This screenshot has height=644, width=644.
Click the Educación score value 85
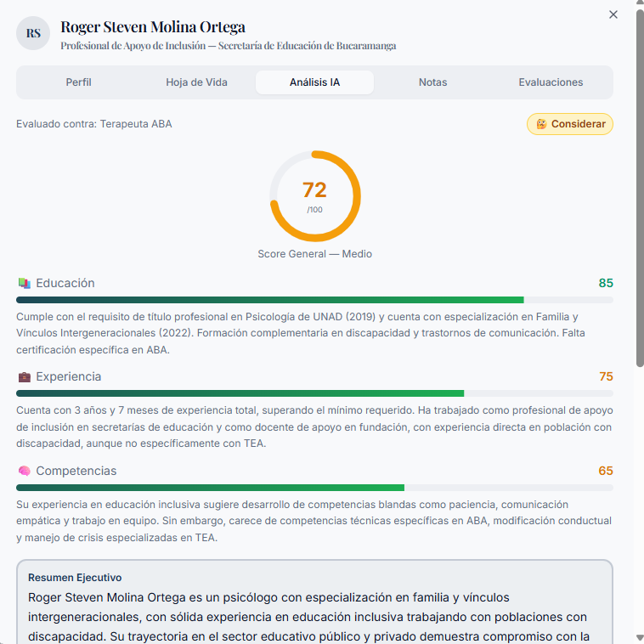coord(606,283)
